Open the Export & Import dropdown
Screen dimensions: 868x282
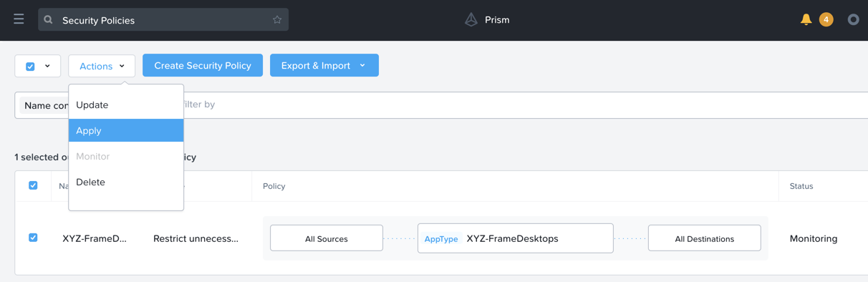pyautogui.click(x=324, y=65)
